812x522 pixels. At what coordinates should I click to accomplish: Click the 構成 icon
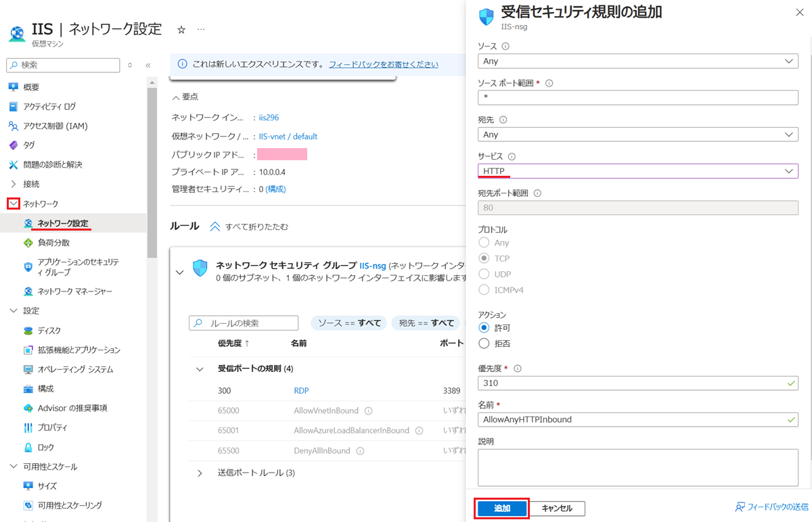[x=28, y=389]
